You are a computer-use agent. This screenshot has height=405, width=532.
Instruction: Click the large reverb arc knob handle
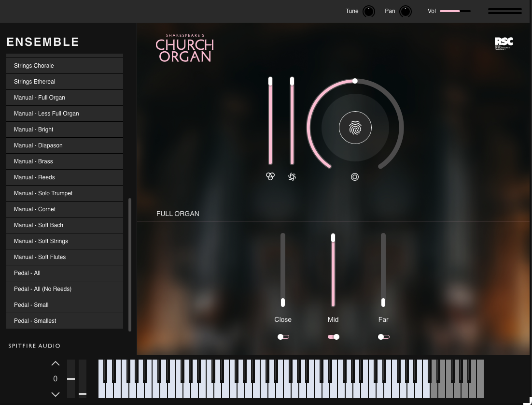tap(355, 81)
